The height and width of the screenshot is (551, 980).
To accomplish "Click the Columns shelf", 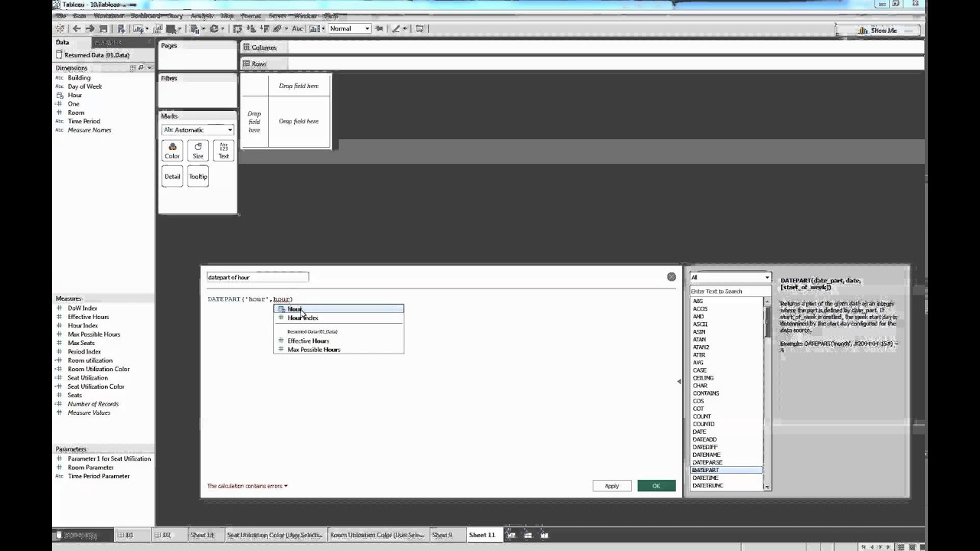I will [x=582, y=47].
